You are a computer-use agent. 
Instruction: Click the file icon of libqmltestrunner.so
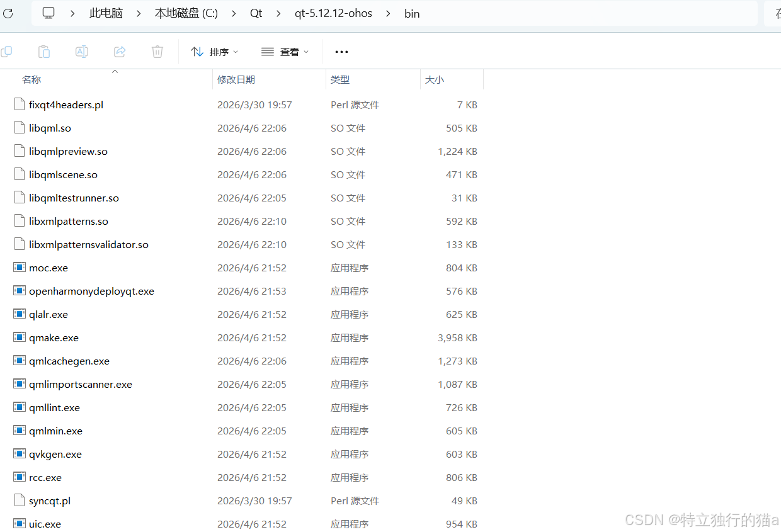click(19, 198)
